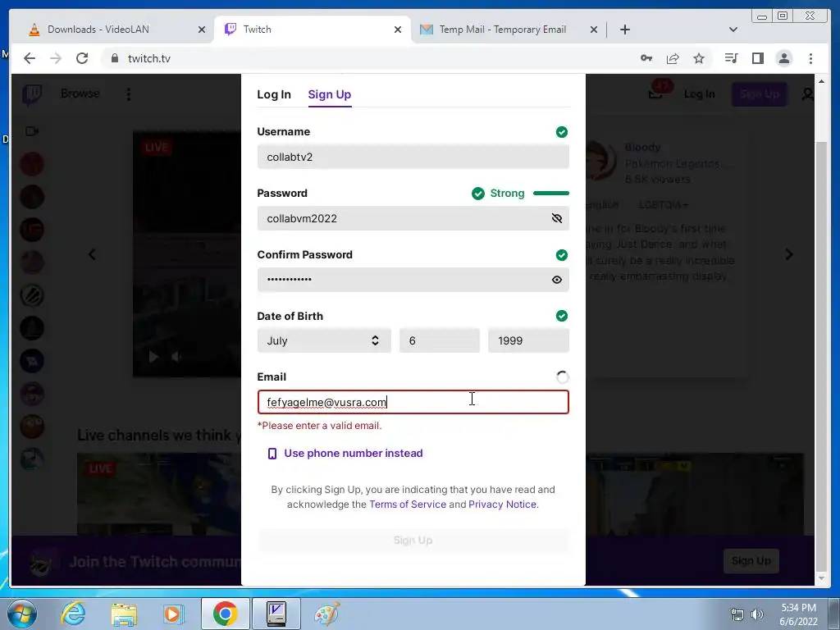Screen dimensions: 840x630
Task: Hide password with crossed-eye icon
Action: tap(557, 218)
